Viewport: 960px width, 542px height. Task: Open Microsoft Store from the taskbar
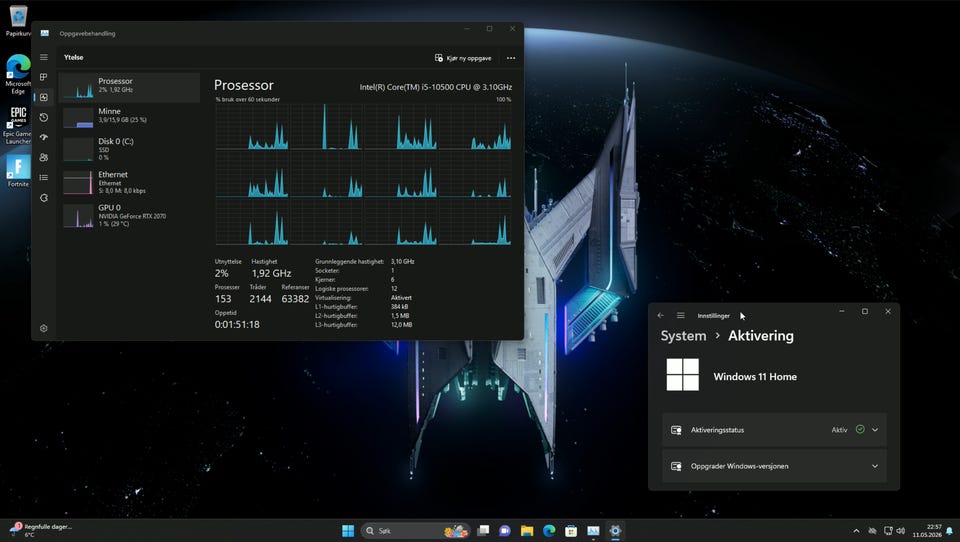(571, 530)
